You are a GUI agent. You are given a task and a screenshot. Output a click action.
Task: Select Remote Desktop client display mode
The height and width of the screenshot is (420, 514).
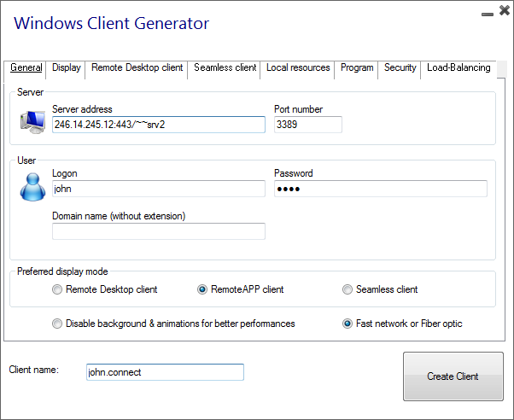pos(58,289)
